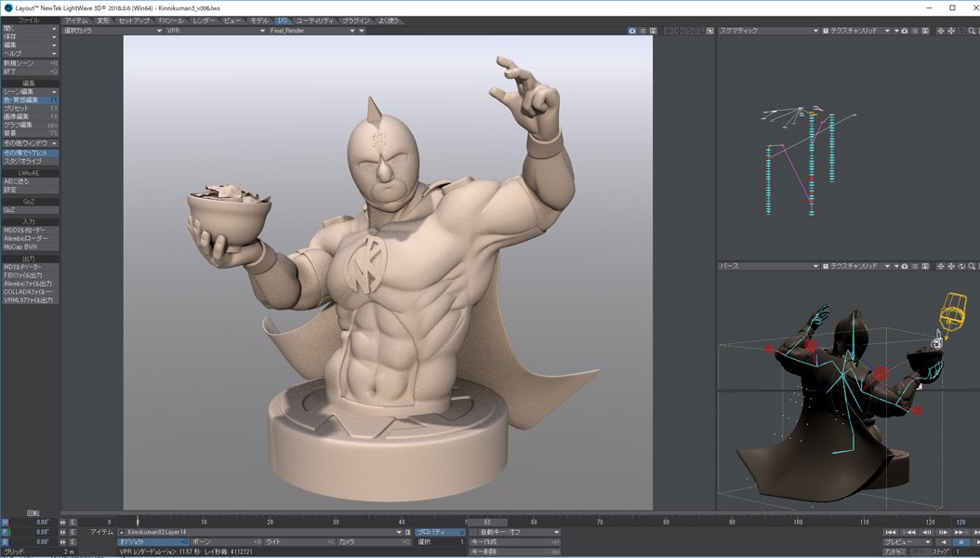Image resolution: width=980 pixels, height=558 pixels.
Task: Click list icon in main render viewport header
Action: tap(642, 31)
